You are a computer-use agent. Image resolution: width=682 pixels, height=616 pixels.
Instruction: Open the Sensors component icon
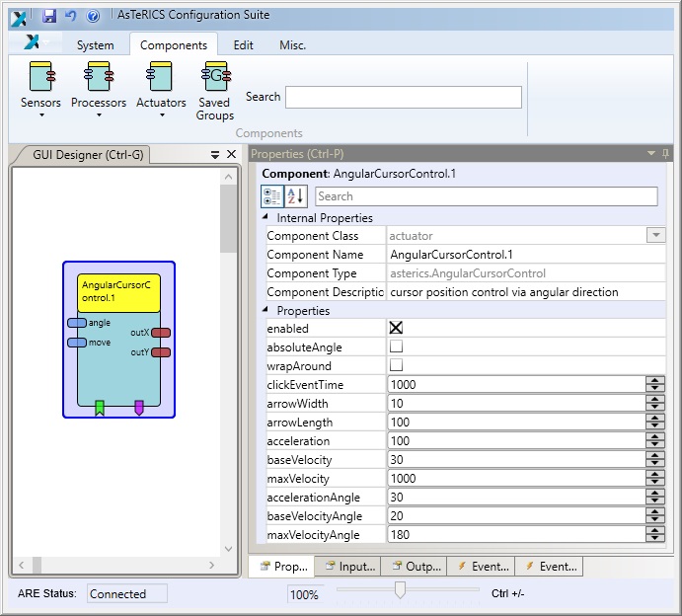coord(41,76)
